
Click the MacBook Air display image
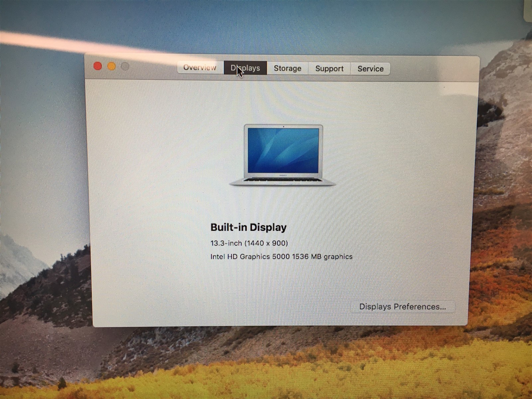click(x=283, y=155)
